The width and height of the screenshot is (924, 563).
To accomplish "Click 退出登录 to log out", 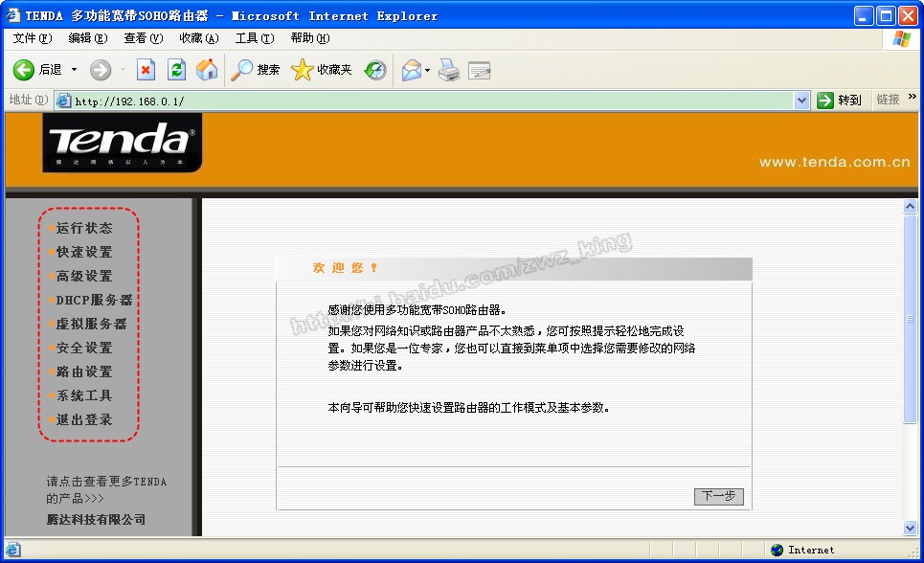I will click(84, 419).
